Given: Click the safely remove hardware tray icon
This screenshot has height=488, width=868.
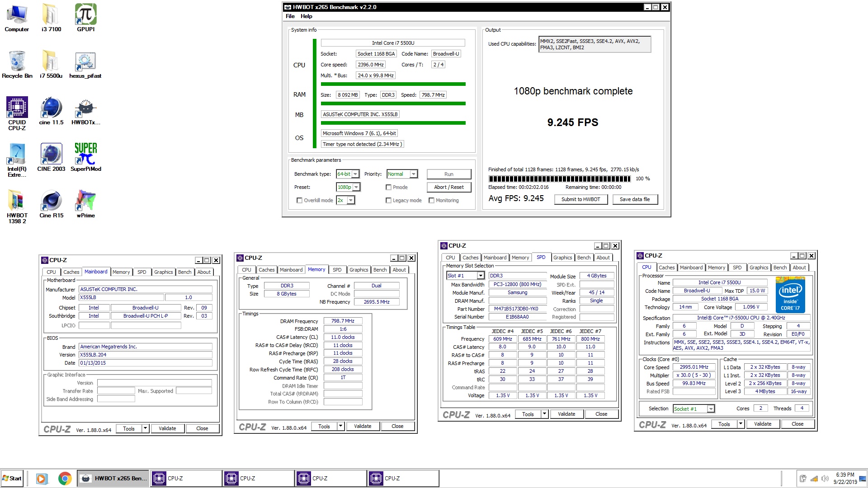Looking at the screenshot, I should pos(803,479).
